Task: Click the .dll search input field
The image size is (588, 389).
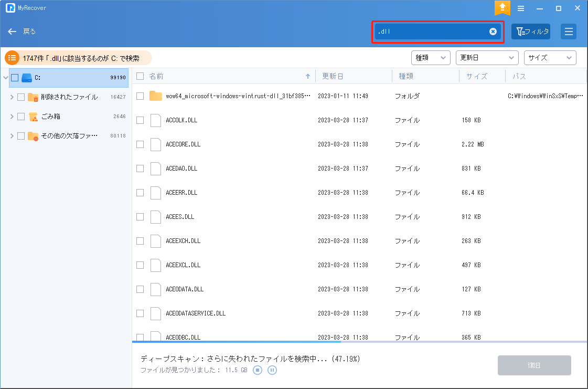Action: click(431, 31)
